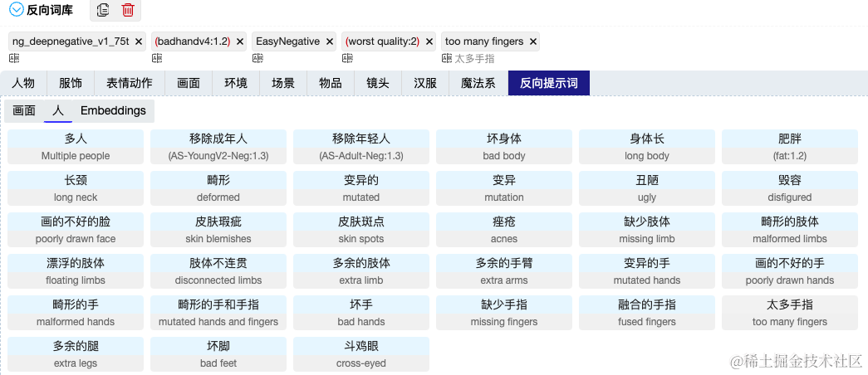This screenshot has height=375, width=868.
Task: Add the 融合的手指 fused fingers prompt
Action: (647, 313)
